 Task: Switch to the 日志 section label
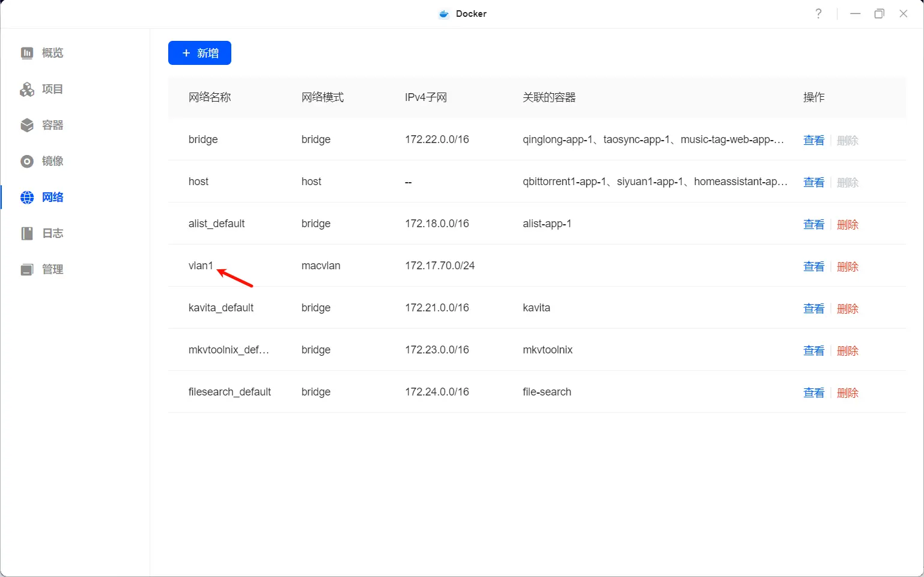coord(53,233)
